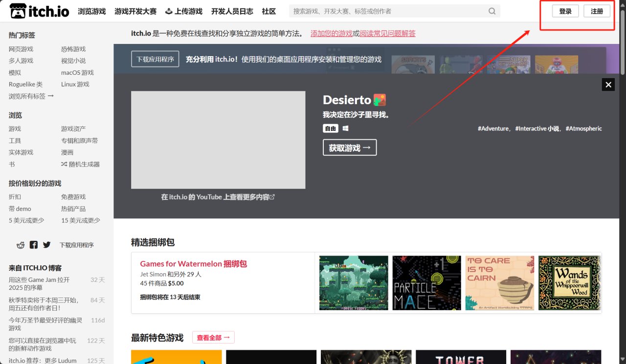Browse 专辑和原声带 in the sidebar
626x364 pixels.
click(79, 141)
